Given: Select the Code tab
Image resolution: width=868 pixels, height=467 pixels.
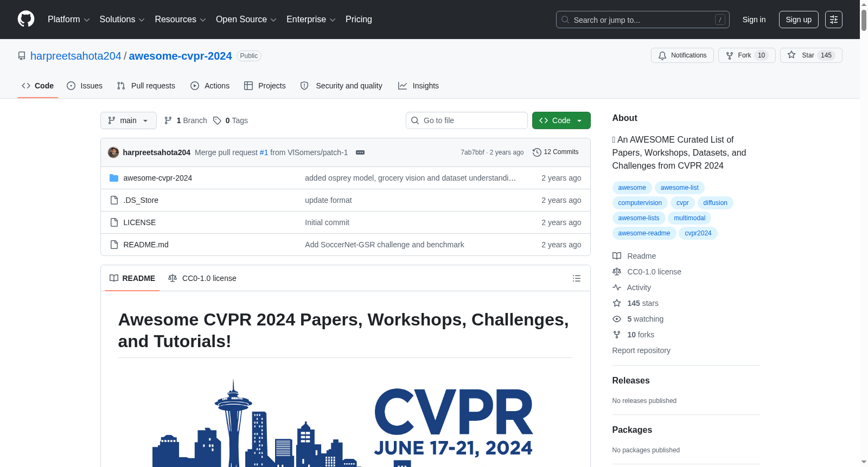Looking at the screenshot, I should click(38, 86).
